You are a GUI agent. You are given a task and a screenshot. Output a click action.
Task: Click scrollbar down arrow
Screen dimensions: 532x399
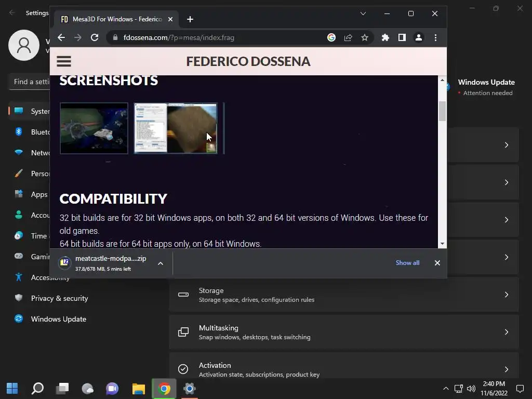click(442, 244)
